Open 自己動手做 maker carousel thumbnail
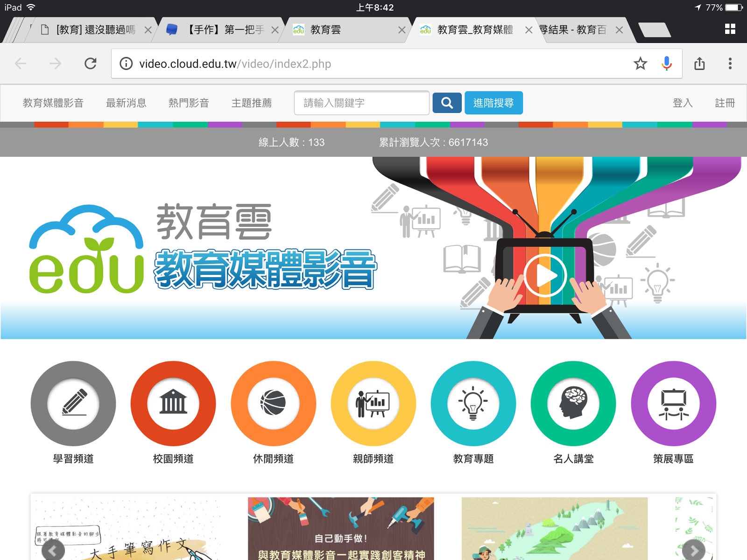Viewport: 747px width, 560px height. tap(341, 528)
